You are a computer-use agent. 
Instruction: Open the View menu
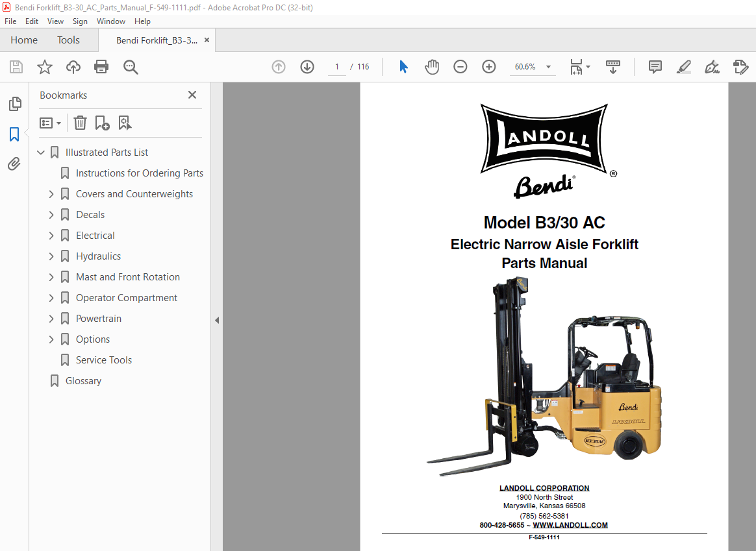[x=55, y=21]
